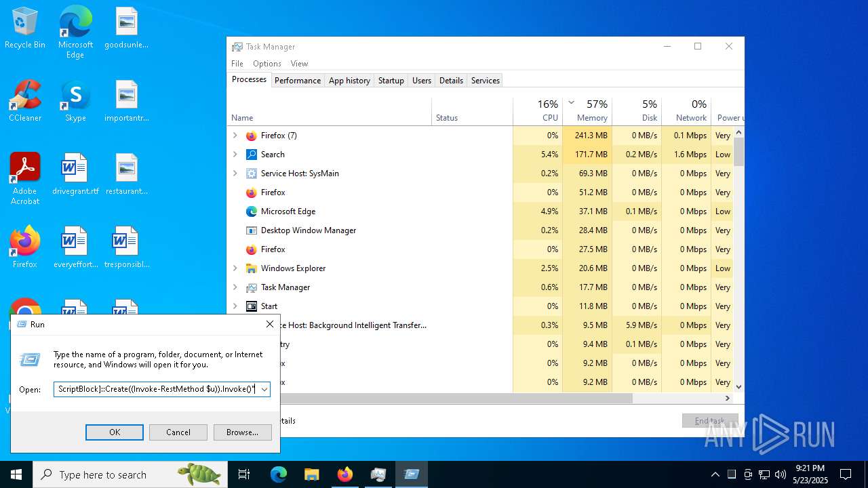This screenshot has width=868, height=488.
Task: Click the taskbar search box
Action: [130, 474]
